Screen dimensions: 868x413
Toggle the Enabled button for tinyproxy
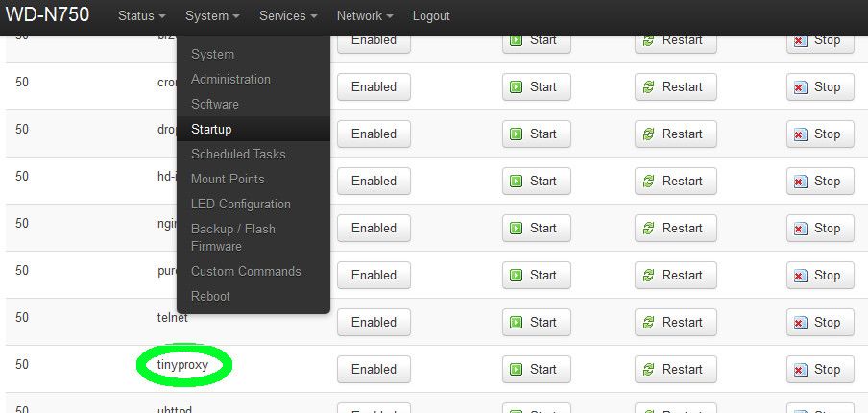374,369
